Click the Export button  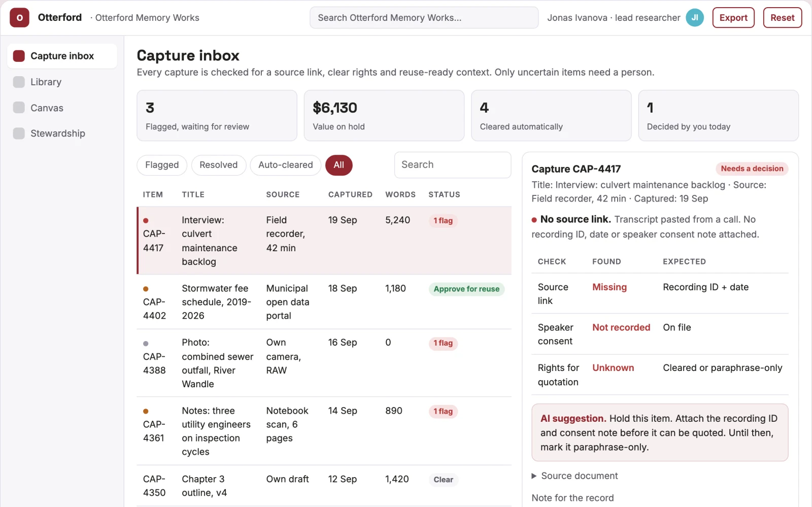[733, 18]
